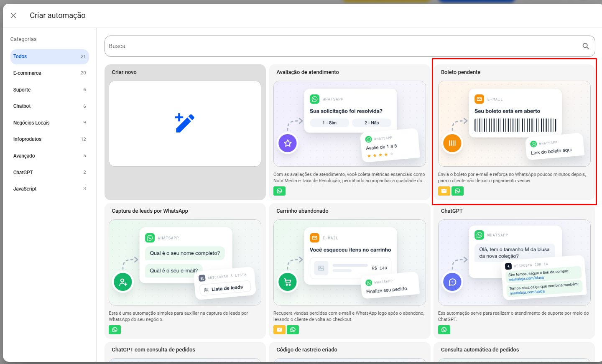Click the WhatsApp badge under Captura de leads
The width and height of the screenshot is (602, 364).
coord(115,330)
